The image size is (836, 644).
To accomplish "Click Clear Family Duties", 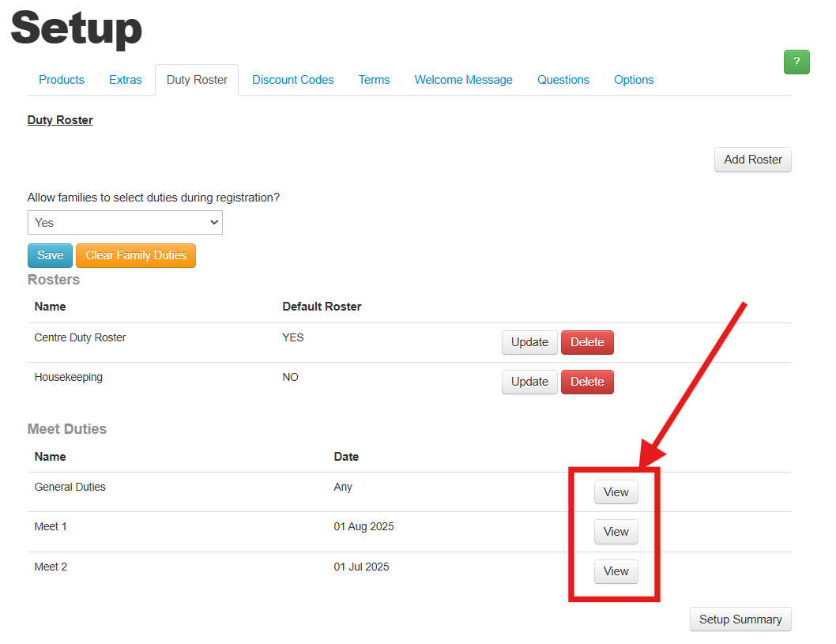I will click(135, 255).
